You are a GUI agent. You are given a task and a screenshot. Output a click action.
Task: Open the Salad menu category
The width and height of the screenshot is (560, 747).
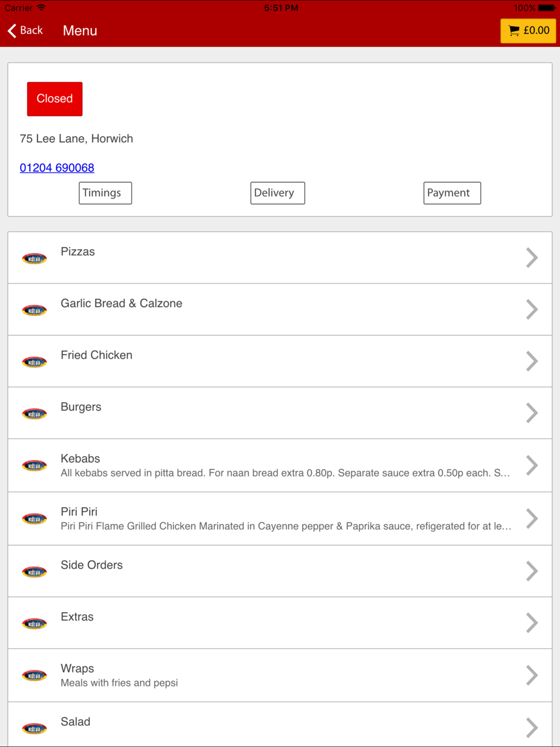click(280, 725)
